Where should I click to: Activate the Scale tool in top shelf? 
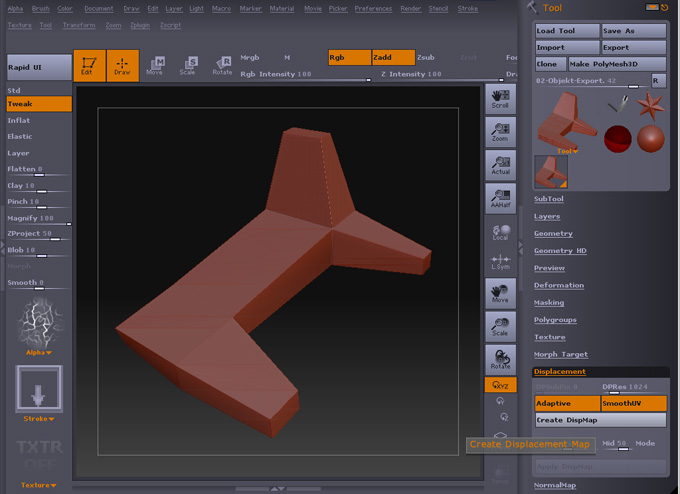[188, 66]
